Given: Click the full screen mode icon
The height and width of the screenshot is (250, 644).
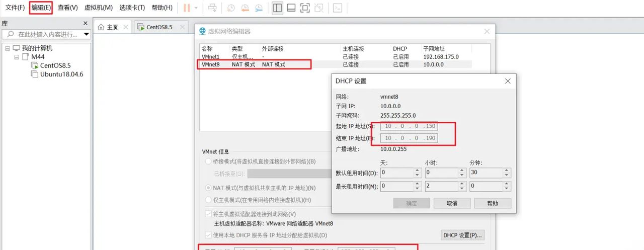Looking at the screenshot, I should [305, 8].
